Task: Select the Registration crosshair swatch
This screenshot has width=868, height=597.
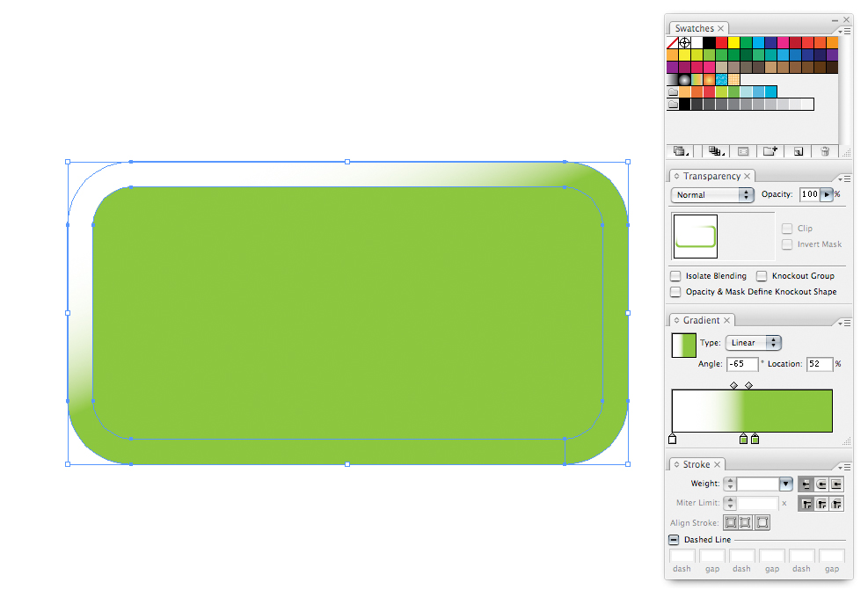Action: pos(685,42)
